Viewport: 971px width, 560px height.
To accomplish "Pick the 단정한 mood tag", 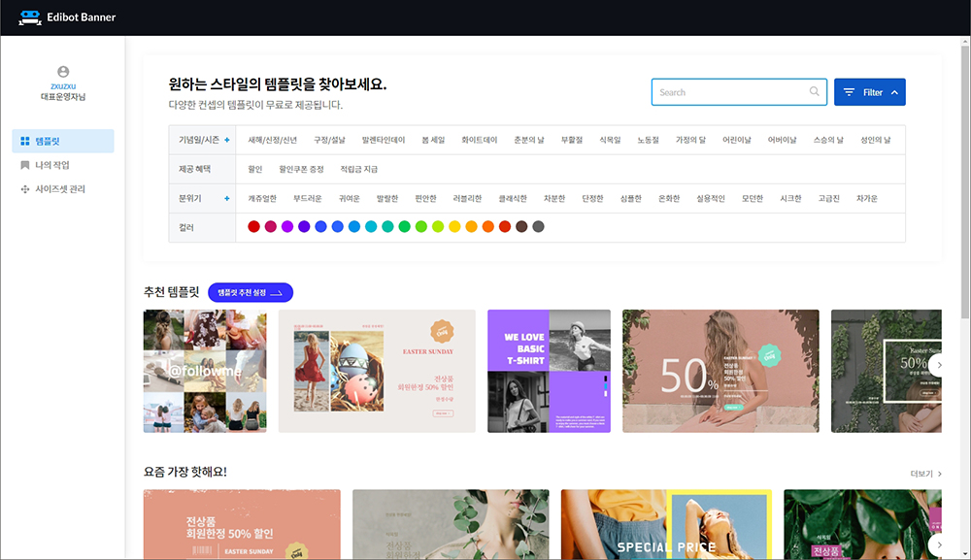I will tap(592, 199).
